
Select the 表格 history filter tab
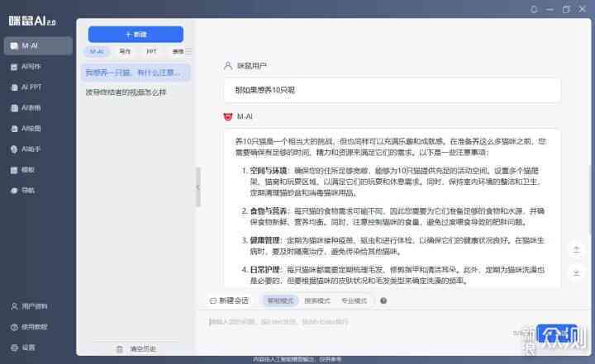coord(178,51)
